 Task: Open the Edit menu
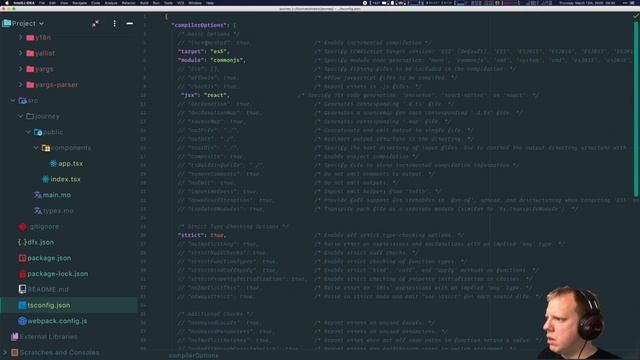click(x=52, y=2)
